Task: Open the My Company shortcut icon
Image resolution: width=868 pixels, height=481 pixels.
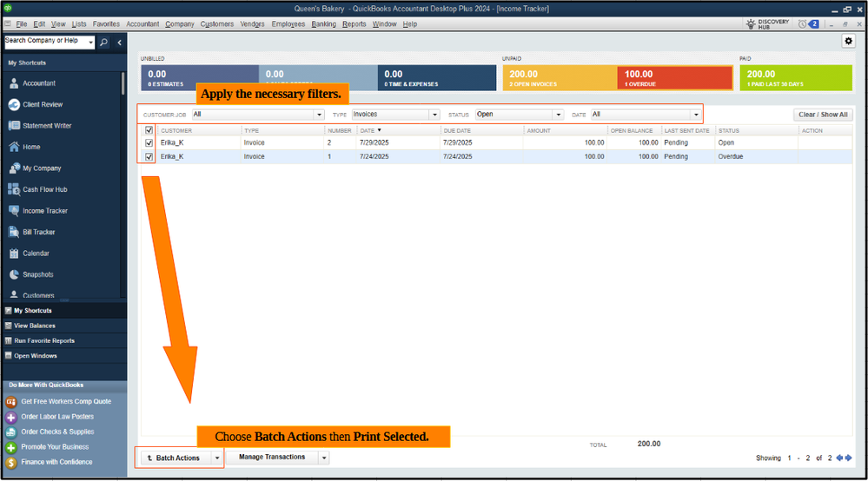Action: pos(15,168)
